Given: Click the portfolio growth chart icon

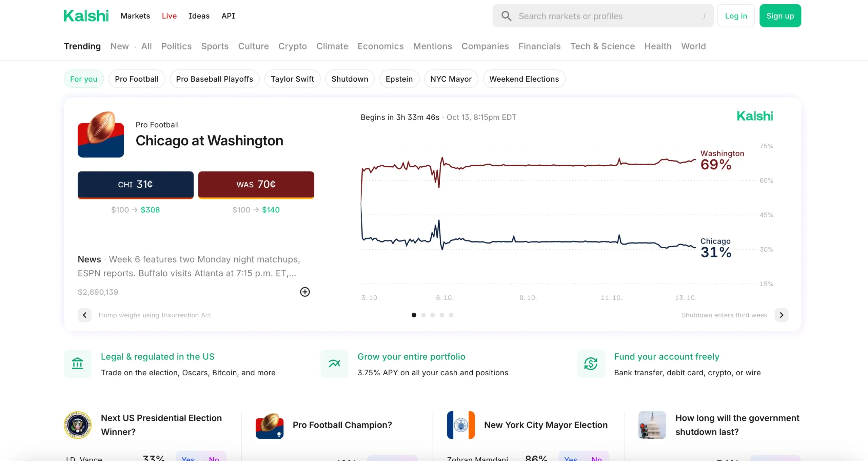Looking at the screenshot, I should (334, 364).
